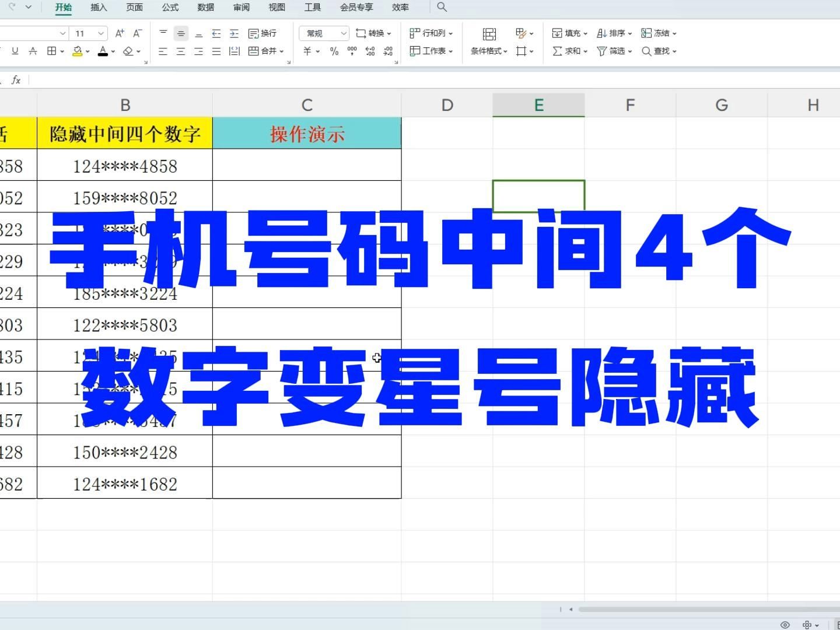The height and width of the screenshot is (630, 840).
Task: Click the search magnifier in tab bar
Action: (442, 7)
